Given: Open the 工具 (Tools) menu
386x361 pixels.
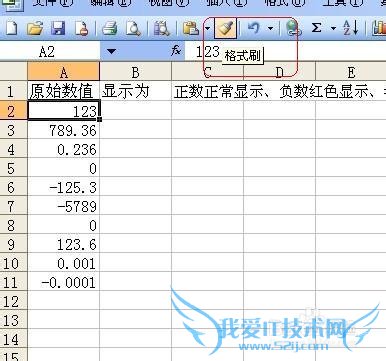Looking at the screenshot, I should [343, 3].
